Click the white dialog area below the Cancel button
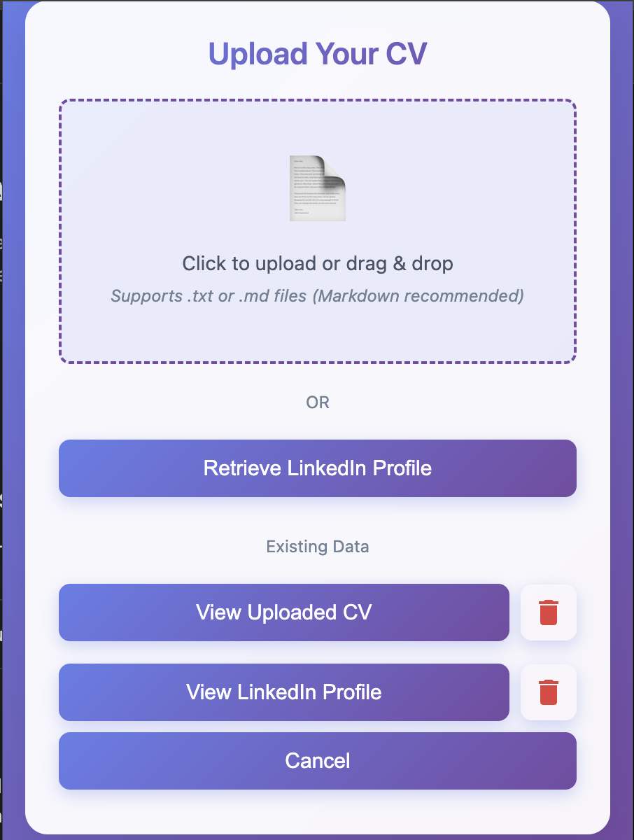634x840 pixels. (x=318, y=811)
